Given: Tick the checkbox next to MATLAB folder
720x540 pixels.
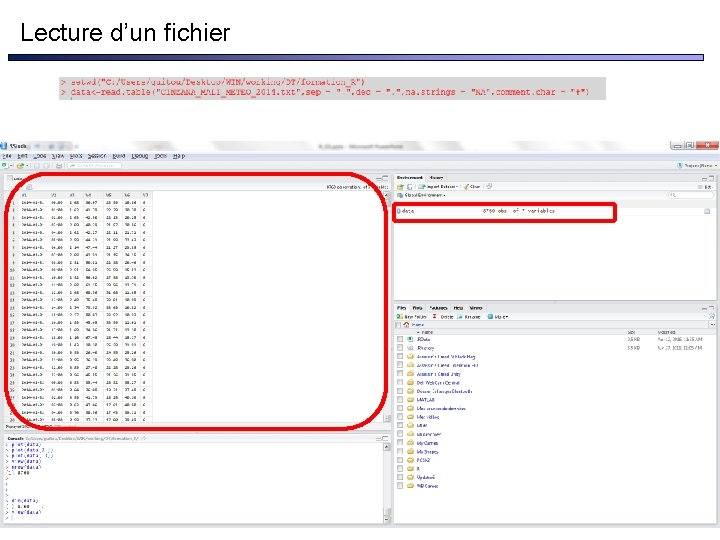Looking at the screenshot, I should [x=400, y=400].
